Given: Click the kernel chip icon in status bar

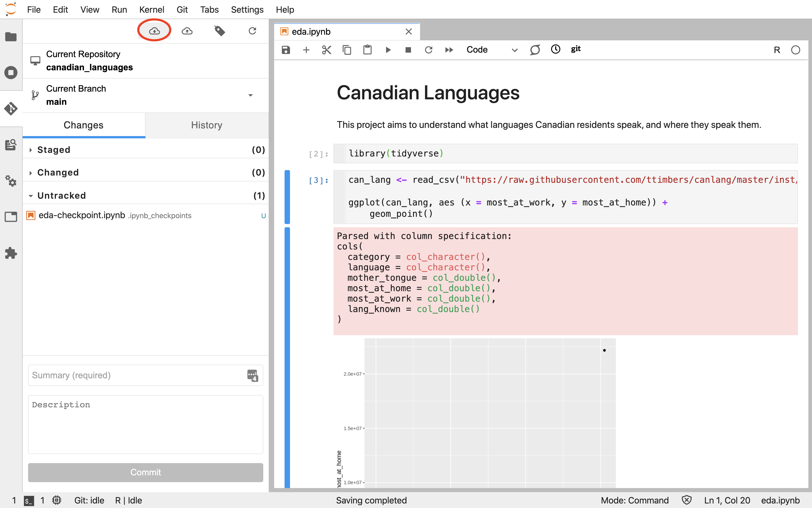Looking at the screenshot, I should (x=57, y=500).
